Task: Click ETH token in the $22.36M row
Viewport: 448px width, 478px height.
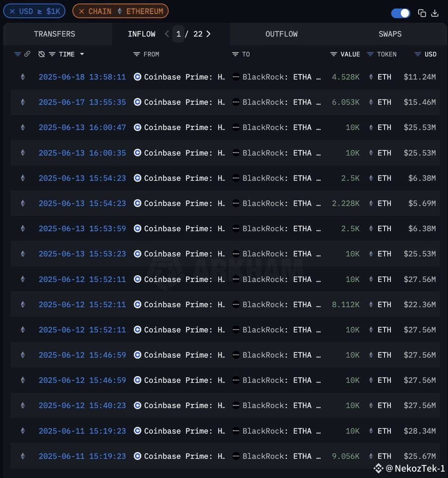Action: (380, 305)
